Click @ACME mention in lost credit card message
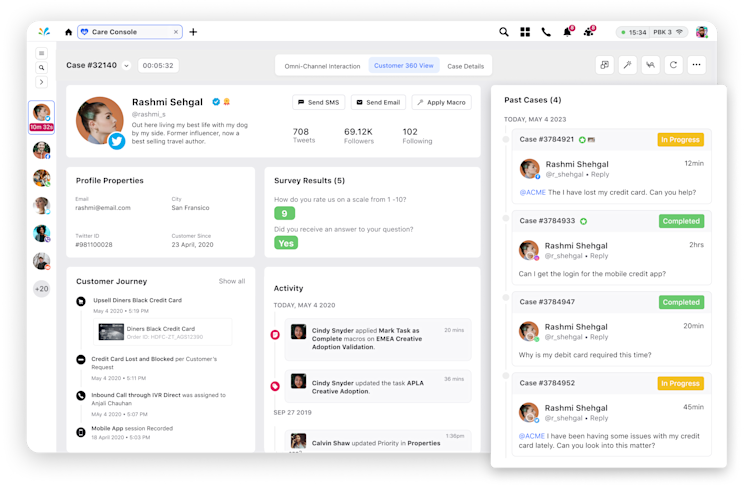Image resolution: width=750 pixels, height=492 pixels. (532, 192)
